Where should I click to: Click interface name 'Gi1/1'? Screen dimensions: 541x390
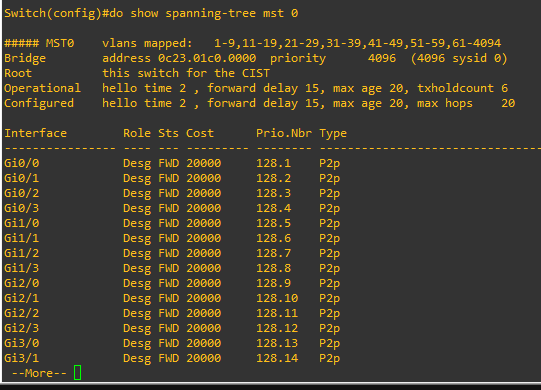pyautogui.click(x=22, y=238)
